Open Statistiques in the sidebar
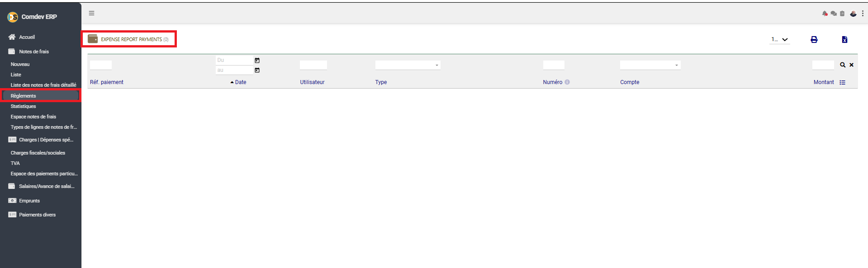The height and width of the screenshot is (268, 868). coord(23,106)
